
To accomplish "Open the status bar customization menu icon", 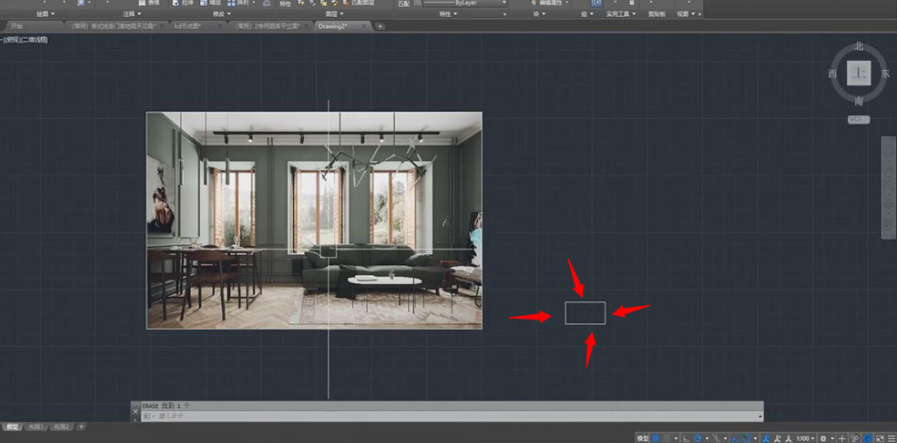I will pos(891,438).
